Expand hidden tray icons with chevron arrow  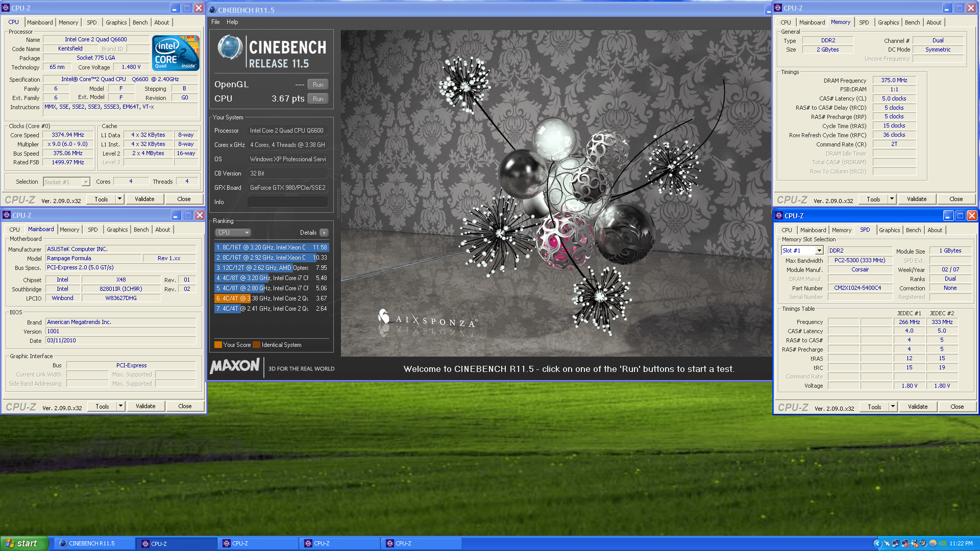coord(877,543)
